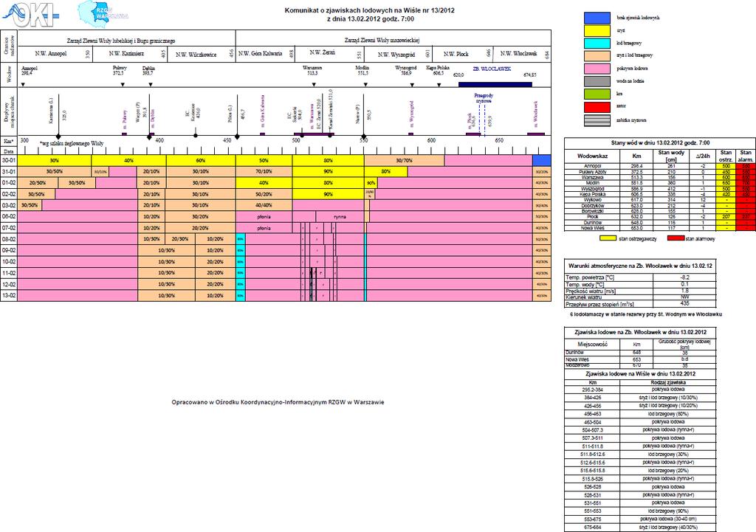Click the RZGW Warszawa logo
The height and width of the screenshot is (532, 756).
pyautogui.click(x=103, y=14)
